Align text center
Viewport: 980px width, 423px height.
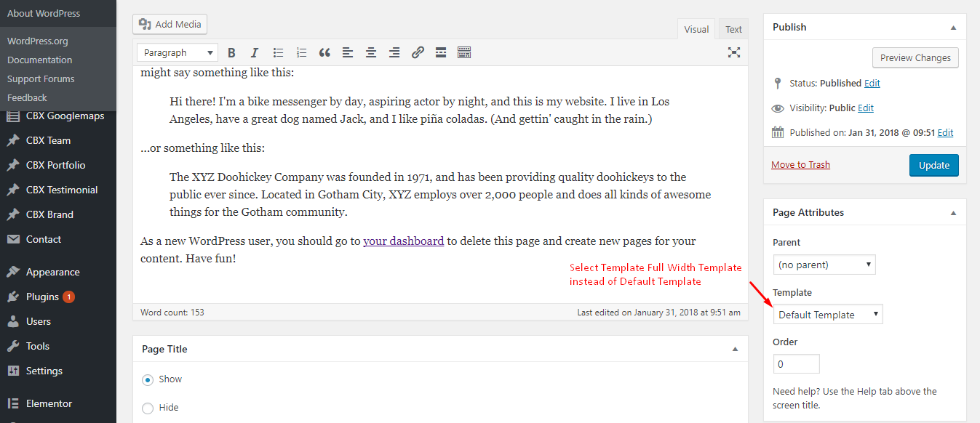(371, 52)
